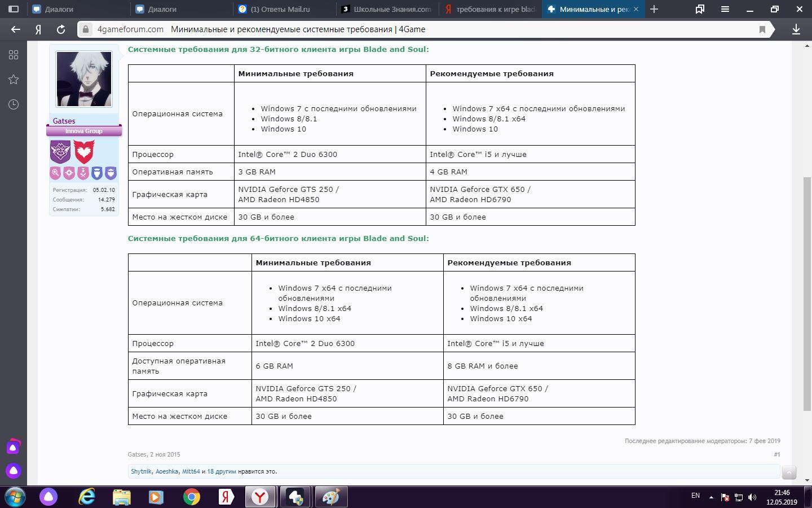Reload the current page
This screenshot has width=812, height=508.
[x=61, y=29]
